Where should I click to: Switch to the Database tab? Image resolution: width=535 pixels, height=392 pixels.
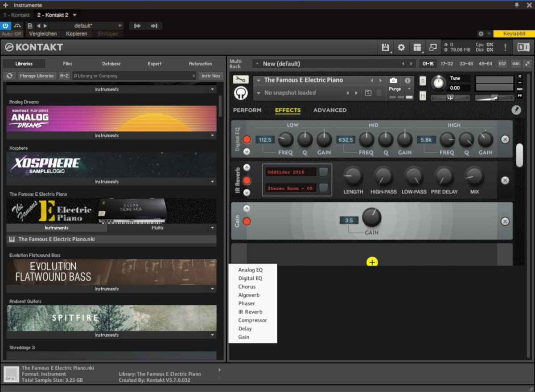[111, 64]
